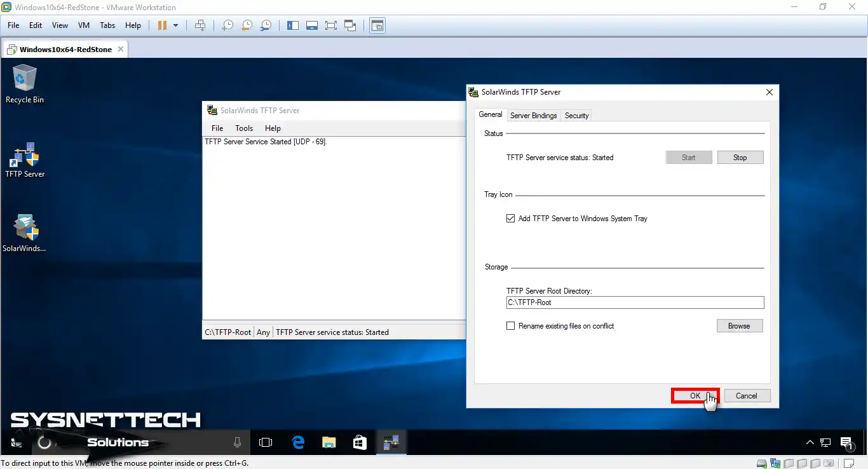
Task: Launch Microsoft Edge from taskbar
Action: [x=298, y=442]
